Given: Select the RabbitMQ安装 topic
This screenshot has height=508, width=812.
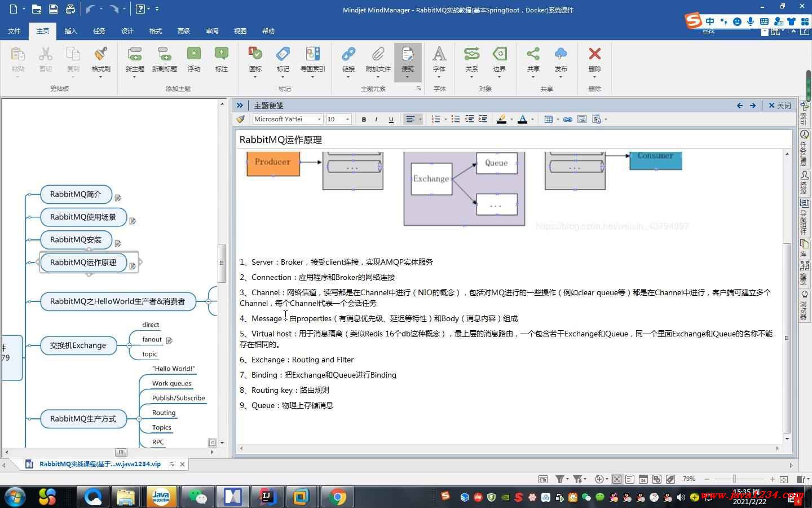Looking at the screenshot, I should 76,239.
